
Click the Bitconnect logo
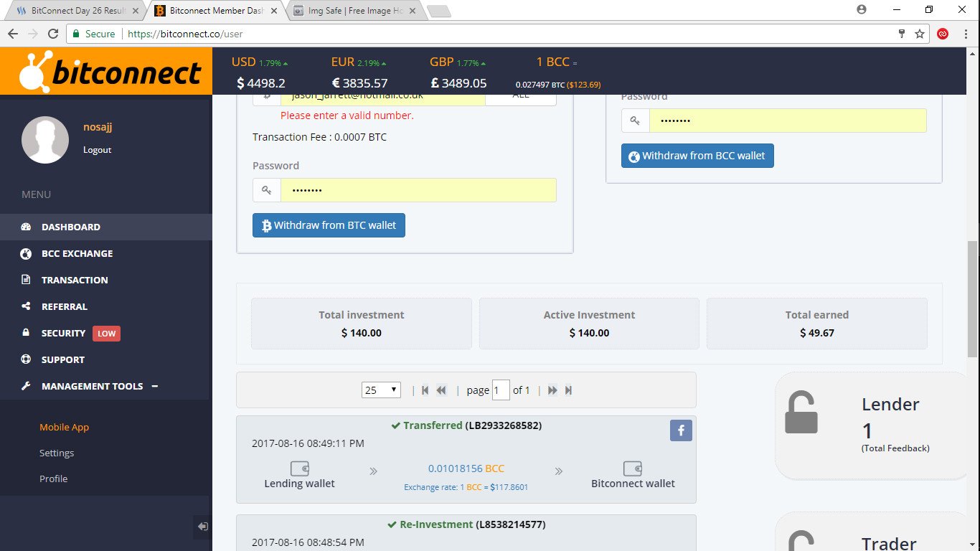pyautogui.click(x=110, y=72)
